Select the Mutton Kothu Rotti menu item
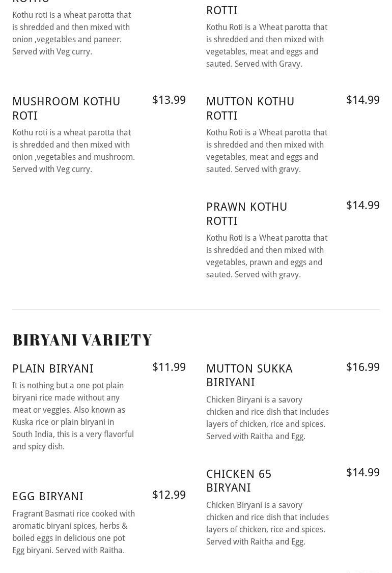This screenshot has width=392, height=573. (250, 108)
